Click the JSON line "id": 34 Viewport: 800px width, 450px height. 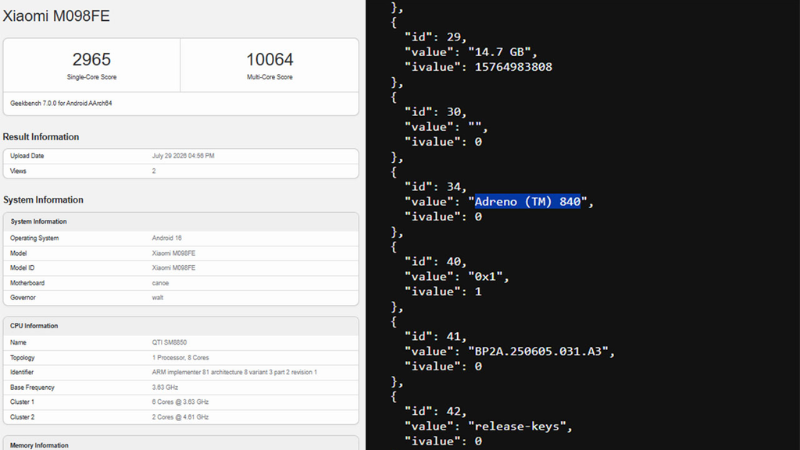436,187
